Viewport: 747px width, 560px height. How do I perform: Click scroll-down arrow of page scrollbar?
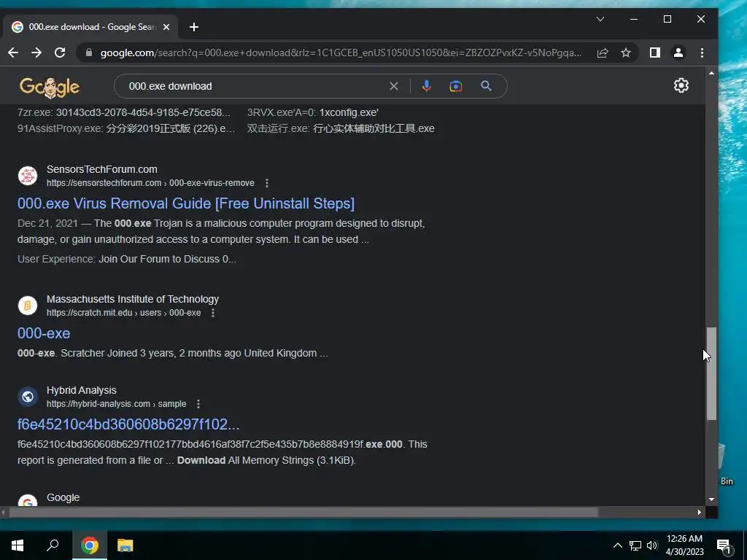pos(711,499)
